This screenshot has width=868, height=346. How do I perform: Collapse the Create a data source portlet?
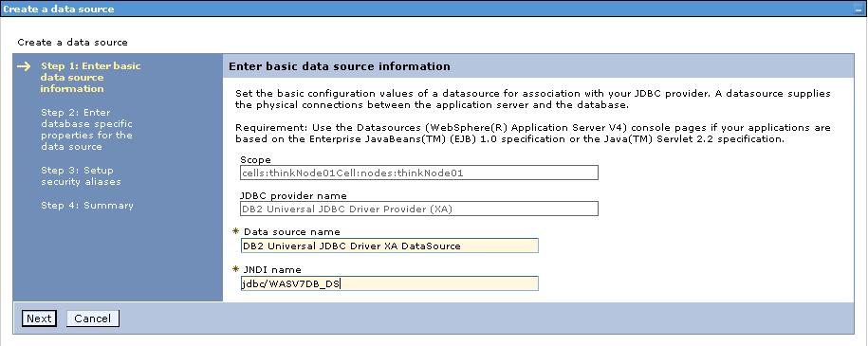859,9
